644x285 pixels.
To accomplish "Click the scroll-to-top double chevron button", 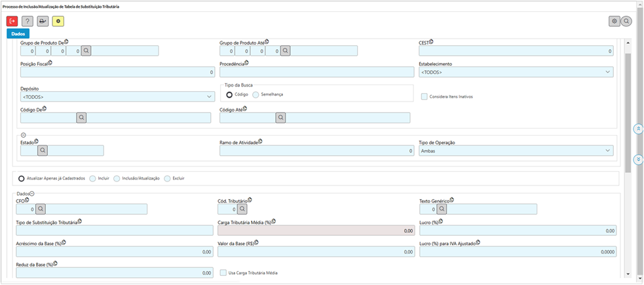I will point(638,129).
